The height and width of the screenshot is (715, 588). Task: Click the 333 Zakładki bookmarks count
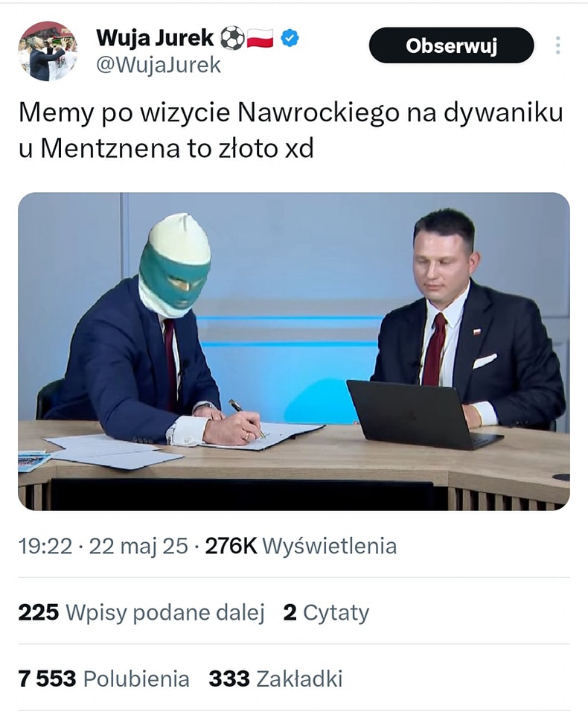click(x=275, y=679)
